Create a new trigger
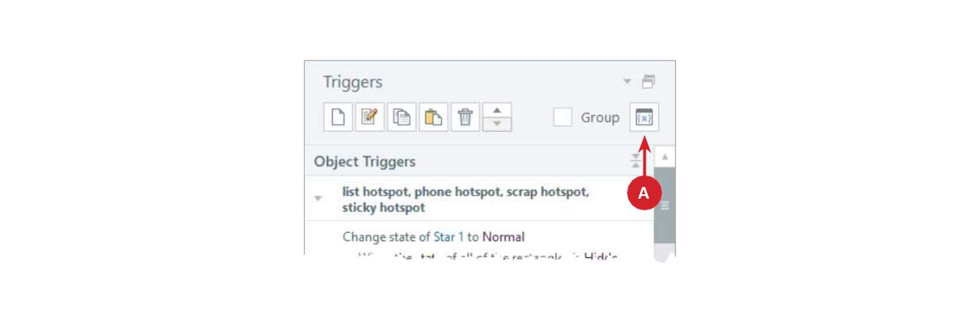Viewport: 980px width, 326px height. click(x=338, y=117)
